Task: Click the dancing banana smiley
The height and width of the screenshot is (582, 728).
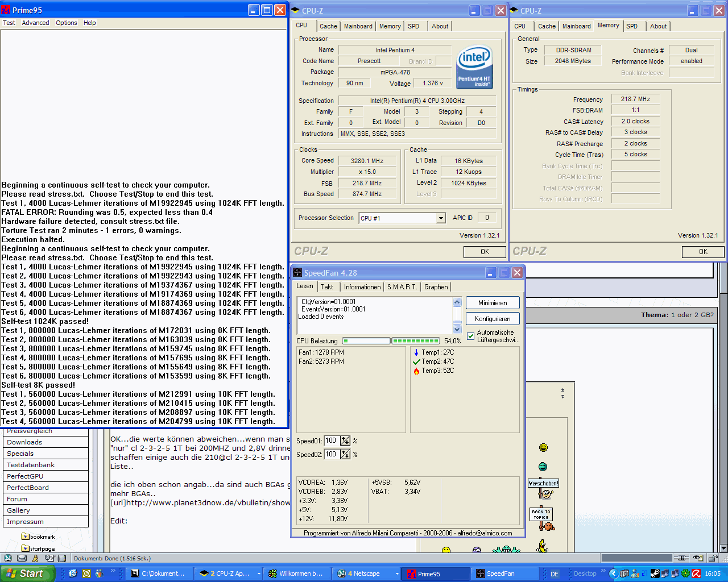Action: 543,546
